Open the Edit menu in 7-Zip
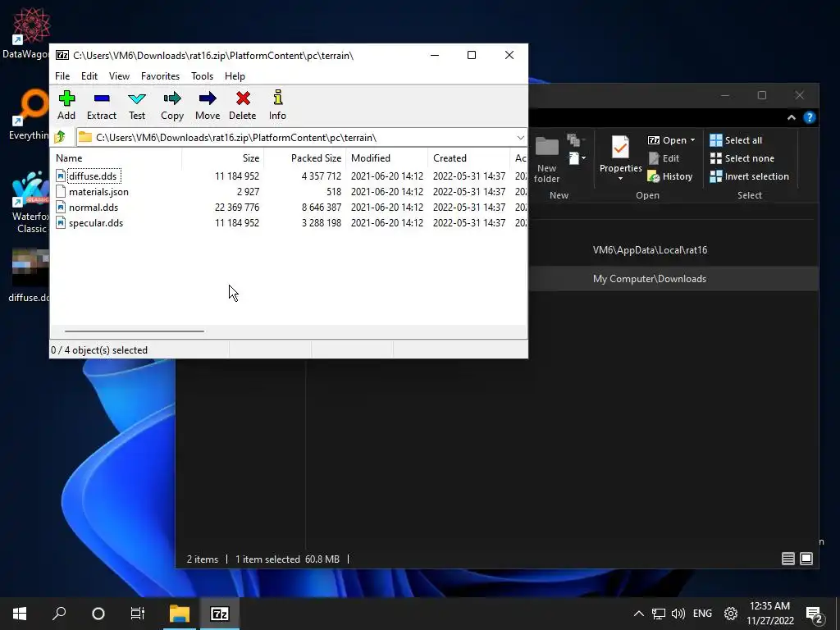Image resolution: width=840 pixels, height=630 pixels. click(89, 76)
